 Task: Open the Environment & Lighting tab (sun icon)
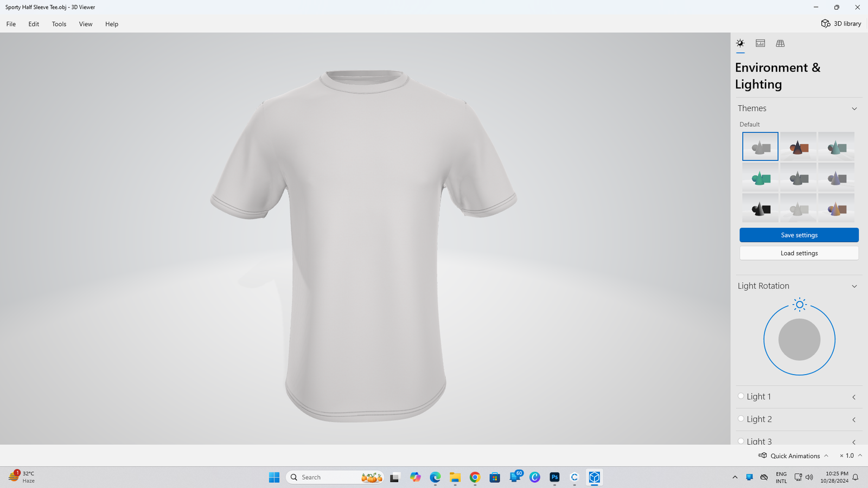point(740,43)
